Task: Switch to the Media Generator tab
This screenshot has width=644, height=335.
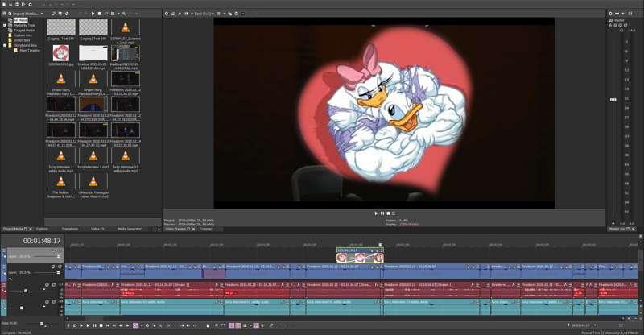Action: [130, 229]
